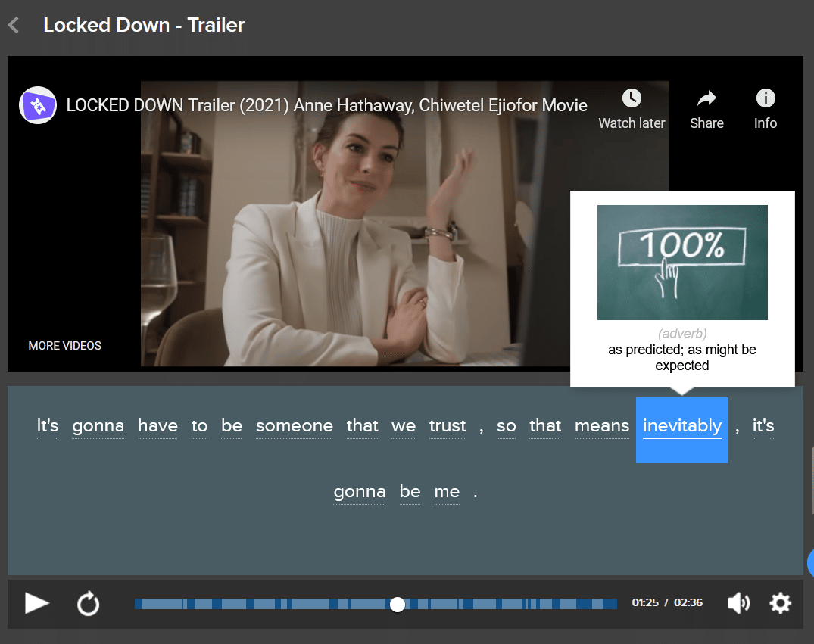Open the YouTube channel avatar icon
Viewport: 814px width, 644px height.
(x=38, y=105)
